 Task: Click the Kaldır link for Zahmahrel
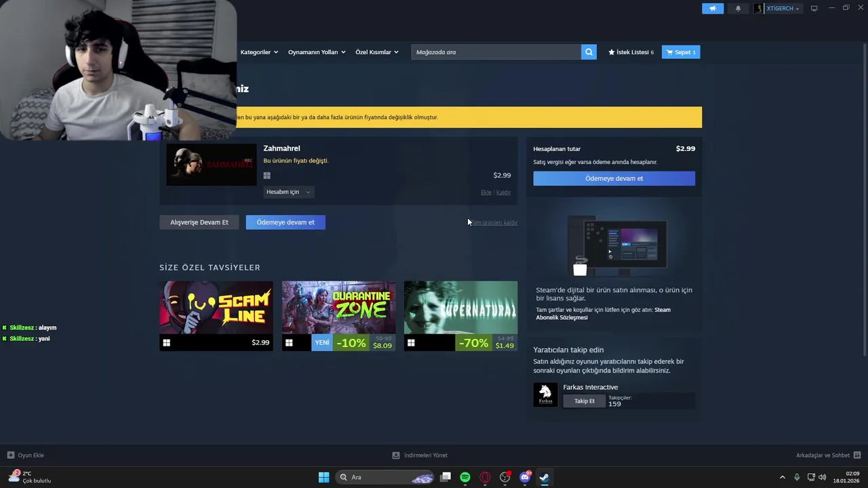coord(503,192)
